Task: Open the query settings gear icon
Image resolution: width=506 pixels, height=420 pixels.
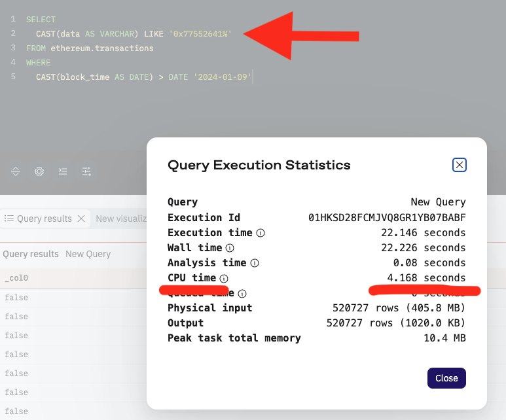Action: coord(39,171)
